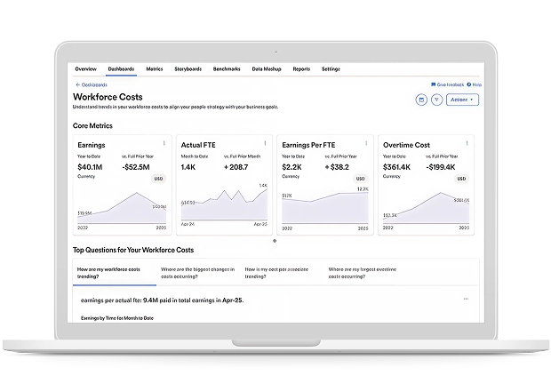The width and height of the screenshot is (551, 392).
Task: Click the Workforce Costs page title
Action: pos(108,97)
